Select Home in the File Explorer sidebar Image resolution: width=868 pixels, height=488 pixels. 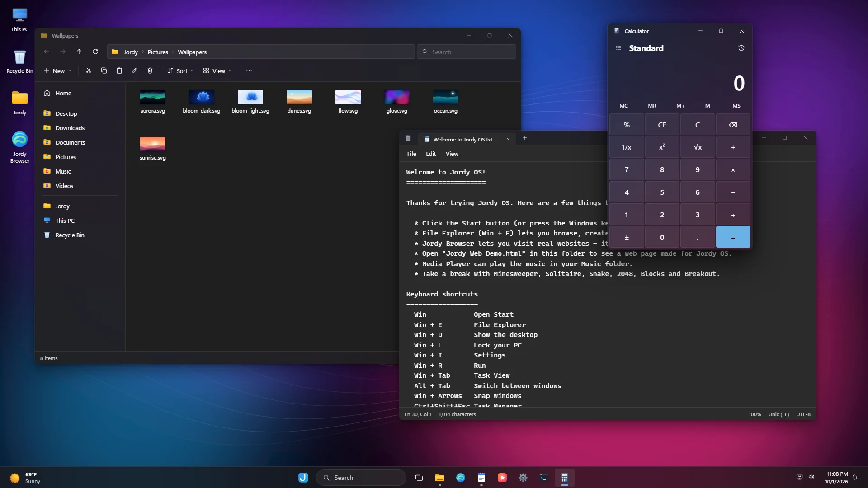pos(80,93)
